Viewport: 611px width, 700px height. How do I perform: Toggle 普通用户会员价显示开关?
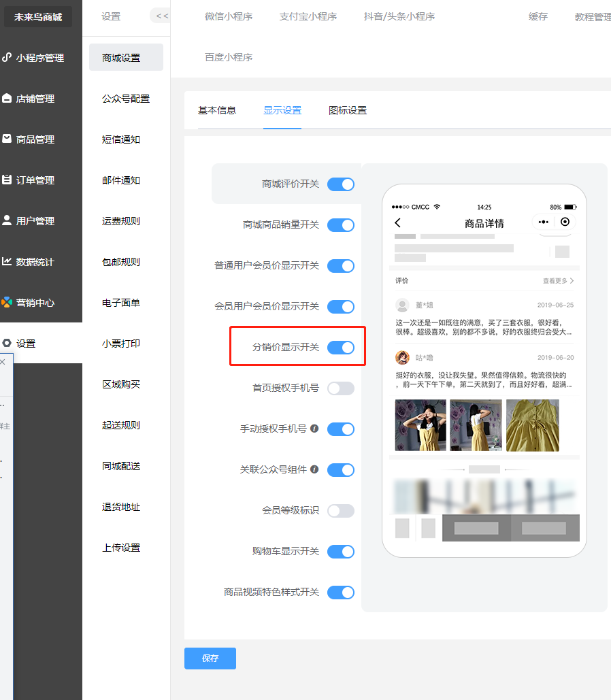(x=341, y=265)
